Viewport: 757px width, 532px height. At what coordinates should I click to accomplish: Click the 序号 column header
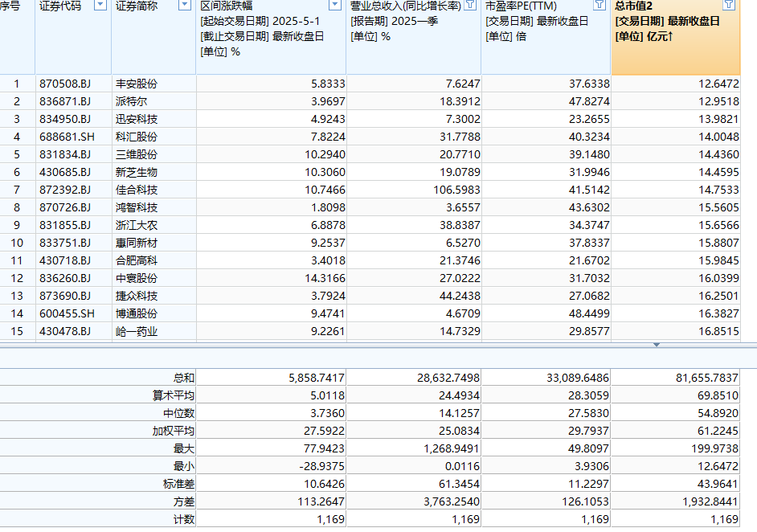click(x=17, y=37)
